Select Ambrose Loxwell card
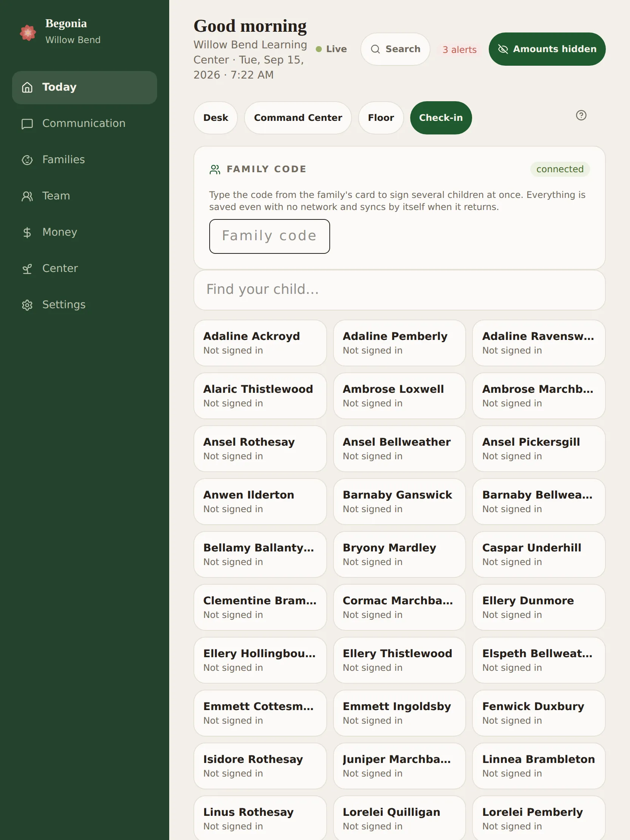 pyautogui.click(x=399, y=396)
